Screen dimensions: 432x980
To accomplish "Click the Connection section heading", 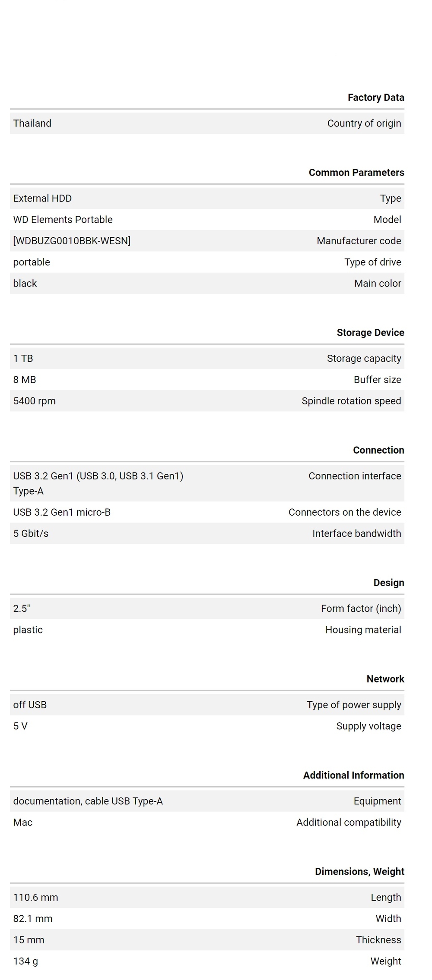I will pyautogui.click(x=378, y=450).
